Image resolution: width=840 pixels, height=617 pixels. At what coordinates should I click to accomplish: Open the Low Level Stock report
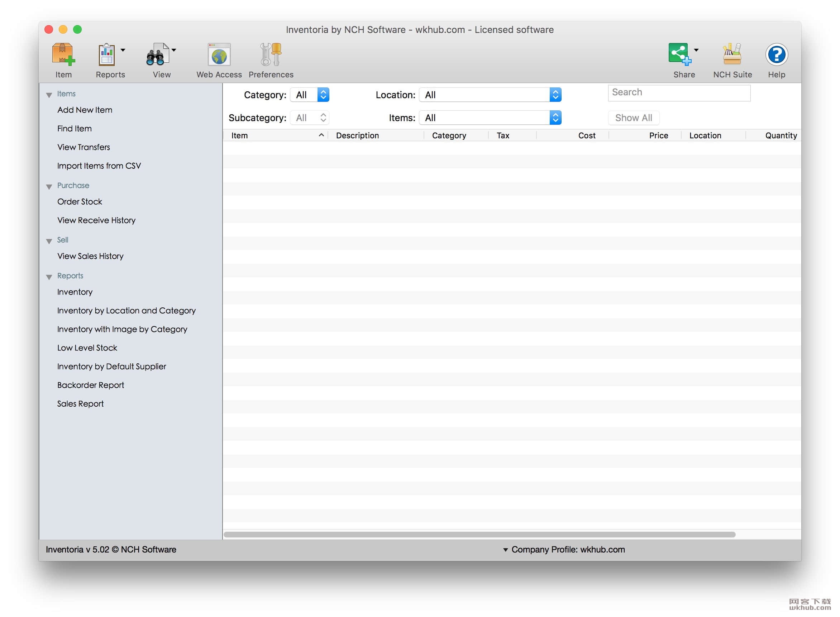[x=87, y=348]
